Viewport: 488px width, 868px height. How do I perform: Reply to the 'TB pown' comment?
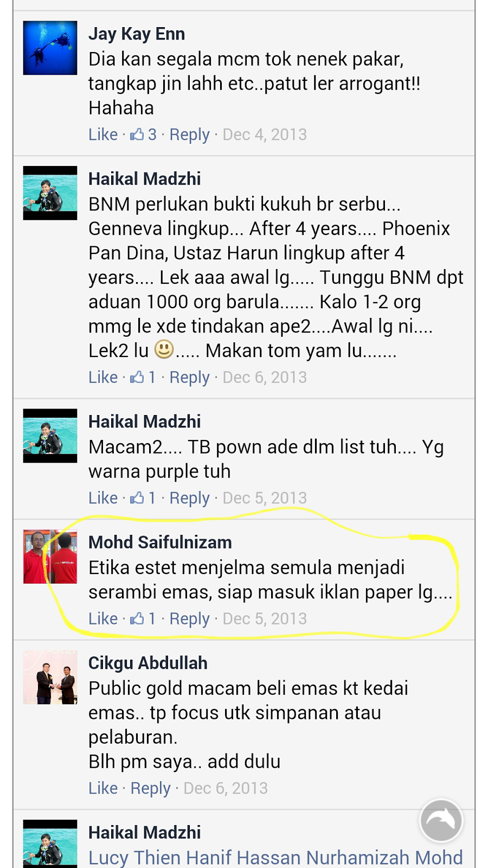point(189,498)
